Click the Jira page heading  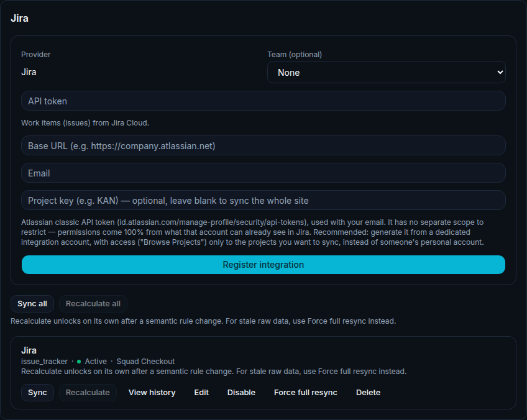coord(19,18)
